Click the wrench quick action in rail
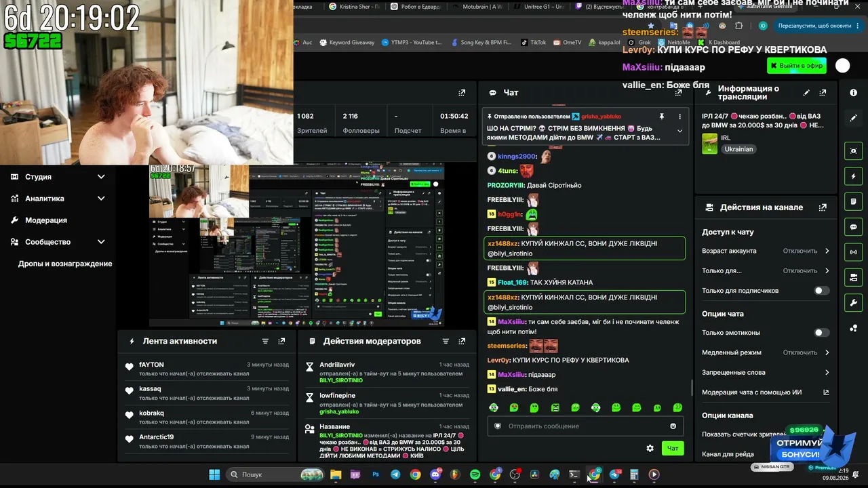868x488 pixels. (853, 302)
